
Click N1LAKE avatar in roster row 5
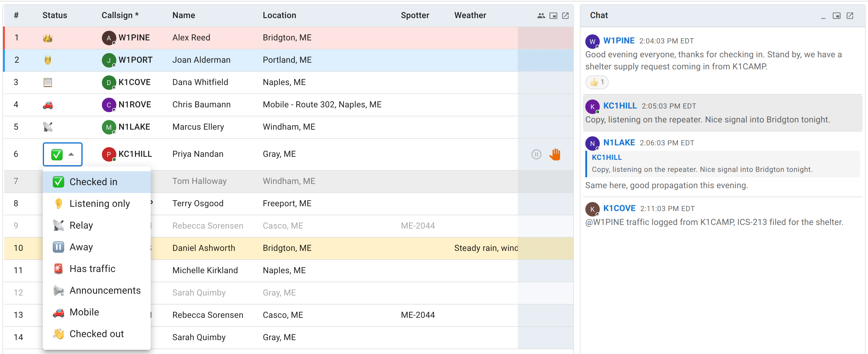click(x=108, y=127)
